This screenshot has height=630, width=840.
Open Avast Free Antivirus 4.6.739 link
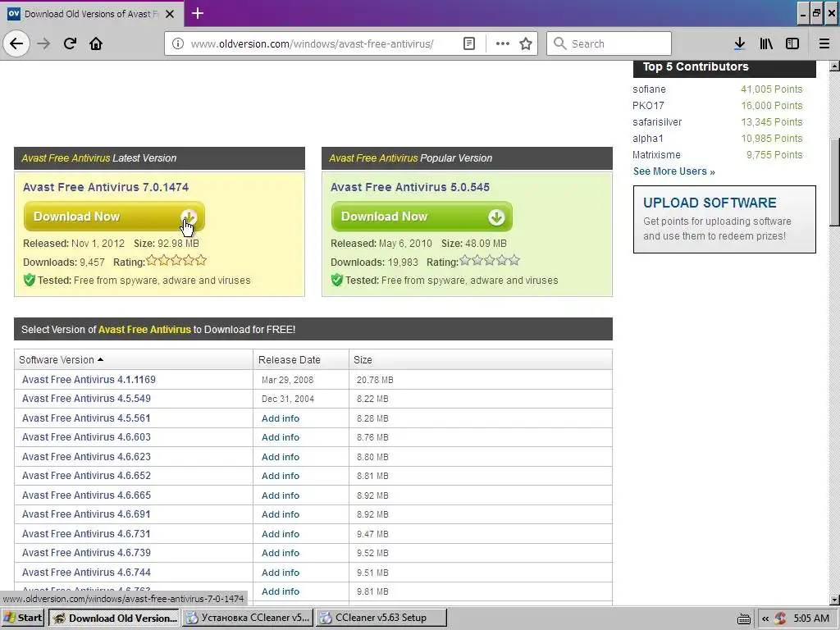coord(86,553)
